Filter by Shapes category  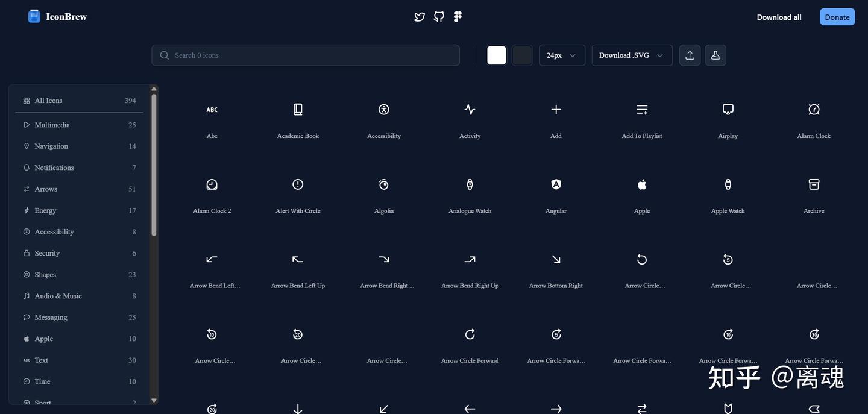tap(80, 275)
